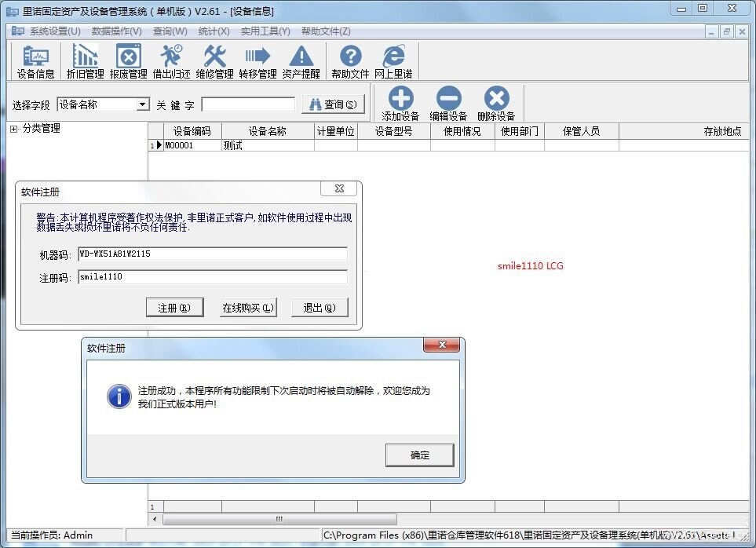This screenshot has height=548, width=756.
Task: Open 借出归还 lend and return tool
Action: [171, 60]
